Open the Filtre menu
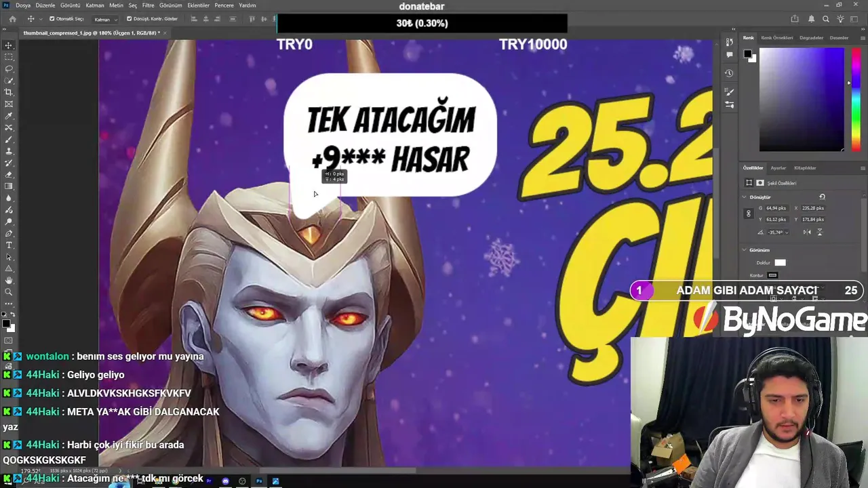 coord(149,5)
